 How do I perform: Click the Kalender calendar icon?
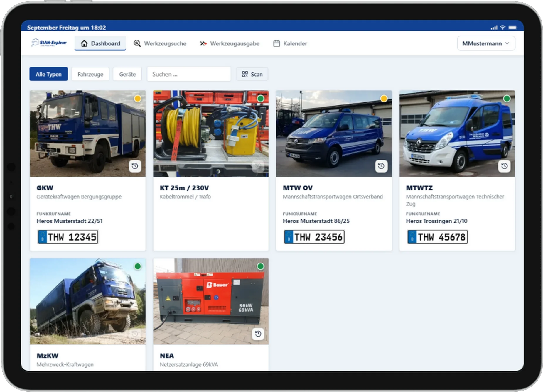click(276, 43)
